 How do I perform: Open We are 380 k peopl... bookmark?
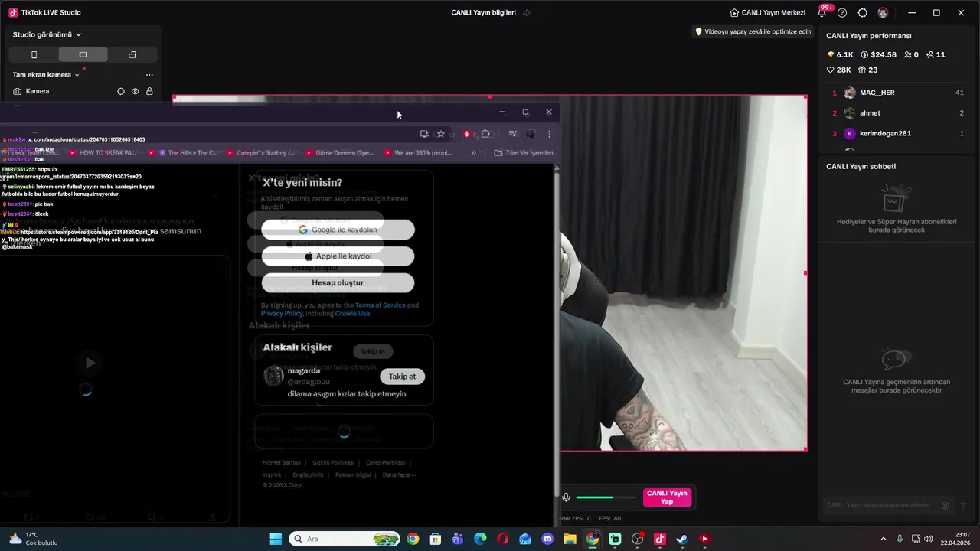(418, 153)
